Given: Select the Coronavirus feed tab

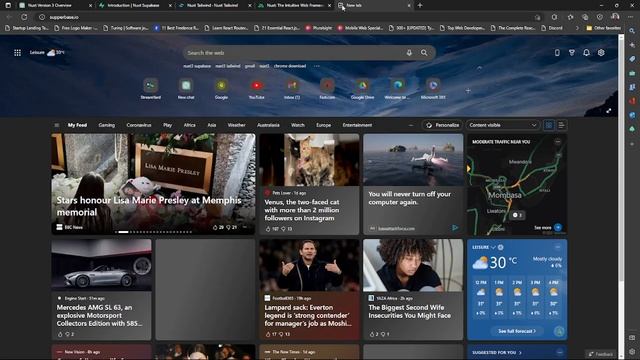Looking at the screenshot, I should click(139, 125).
